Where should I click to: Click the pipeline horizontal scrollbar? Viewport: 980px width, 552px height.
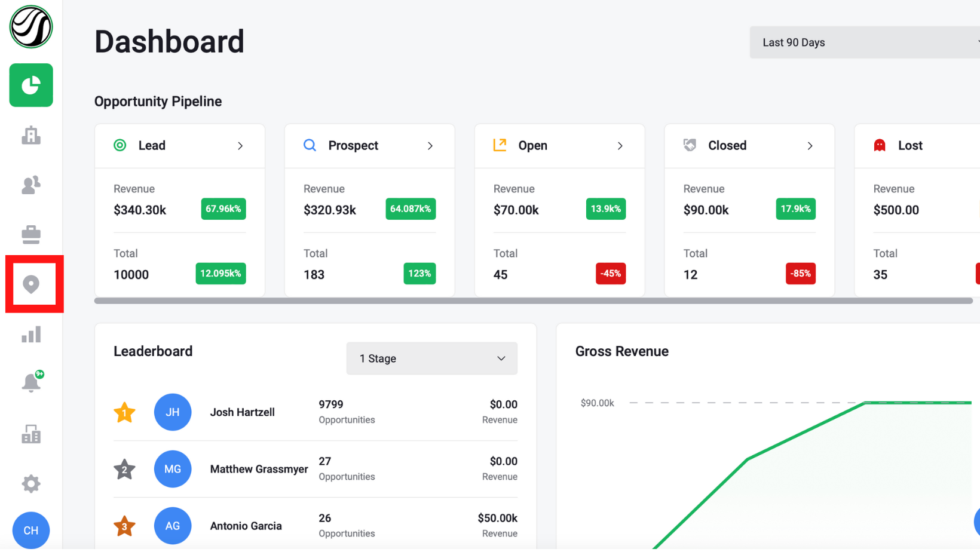tap(534, 300)
